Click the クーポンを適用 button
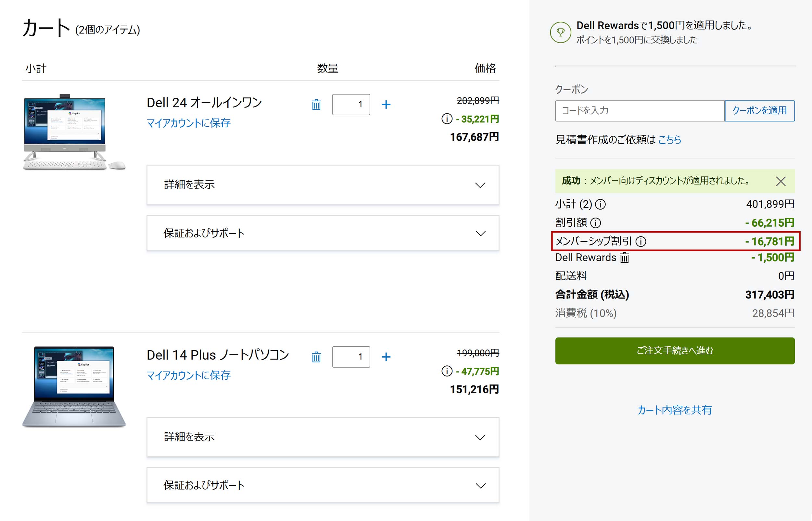The image size is (812, 521). pyautogui.click(x=759, y=111)
